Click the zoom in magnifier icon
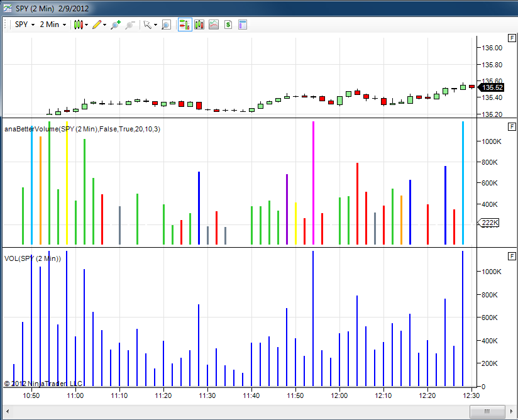The image size is (518, 420). click(x=116, y=25)
